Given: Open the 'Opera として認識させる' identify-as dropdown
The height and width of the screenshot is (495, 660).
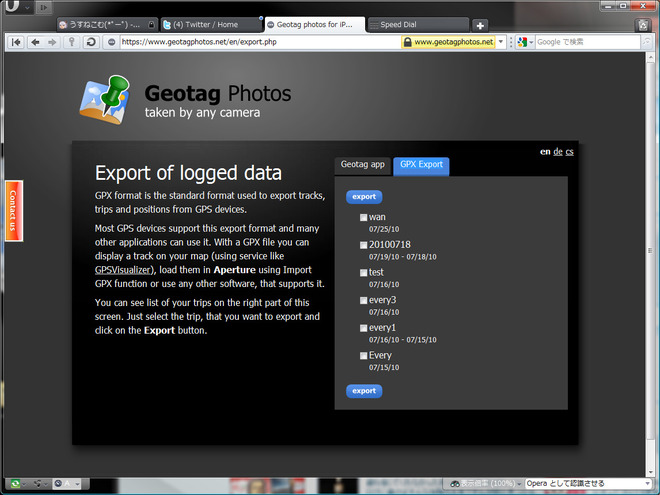Looking at the screenshot, I should point(588,484).
